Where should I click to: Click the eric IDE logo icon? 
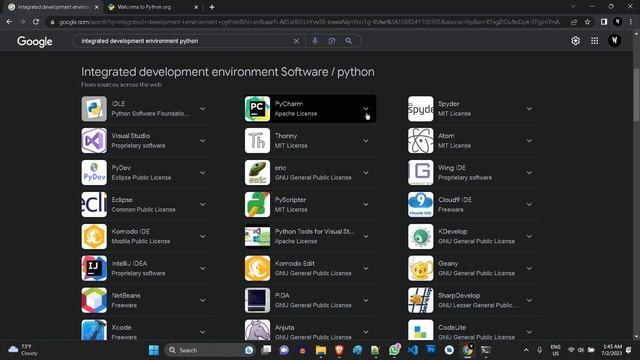click(x=257, y=173)
